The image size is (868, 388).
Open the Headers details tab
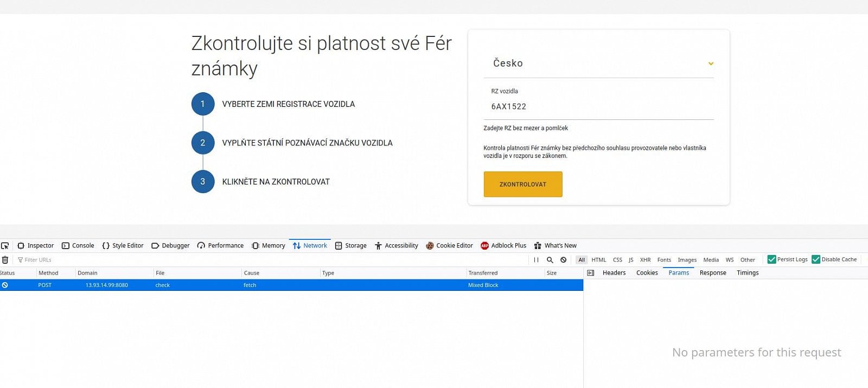[x=614, y=273]
